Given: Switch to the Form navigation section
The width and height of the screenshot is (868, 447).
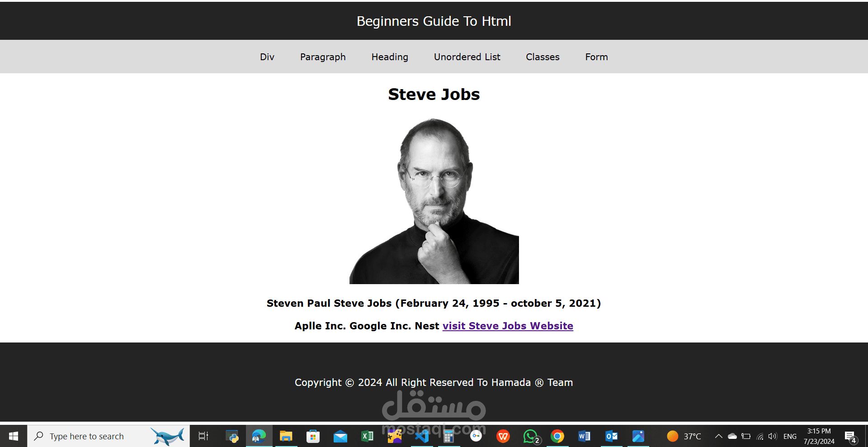Looking at the screenshot, I should point(596,57).
